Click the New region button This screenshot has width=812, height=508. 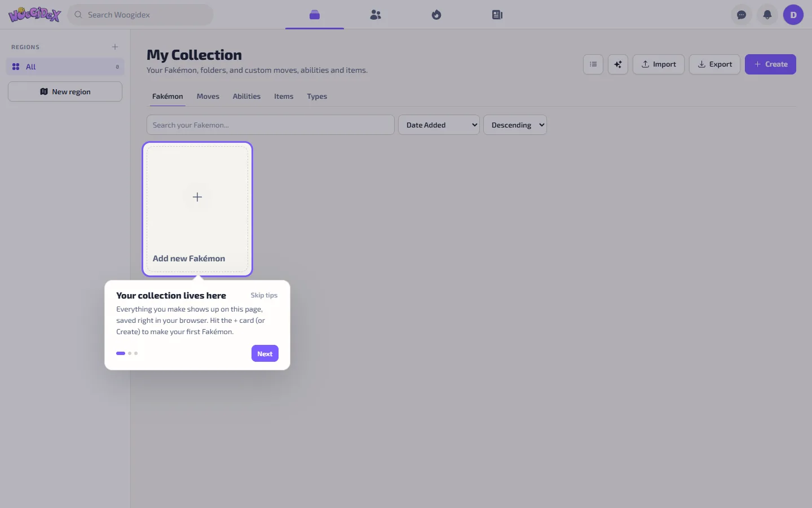coord(65,91)
